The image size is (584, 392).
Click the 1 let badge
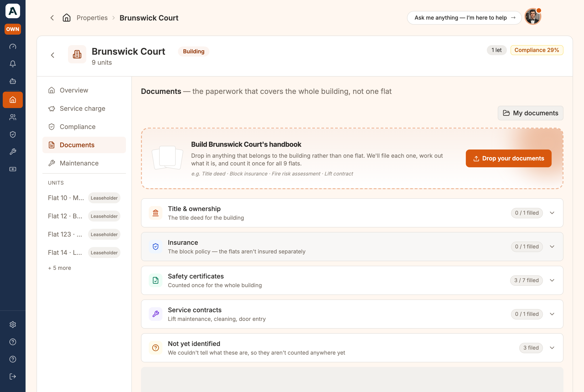coord(497,50)
